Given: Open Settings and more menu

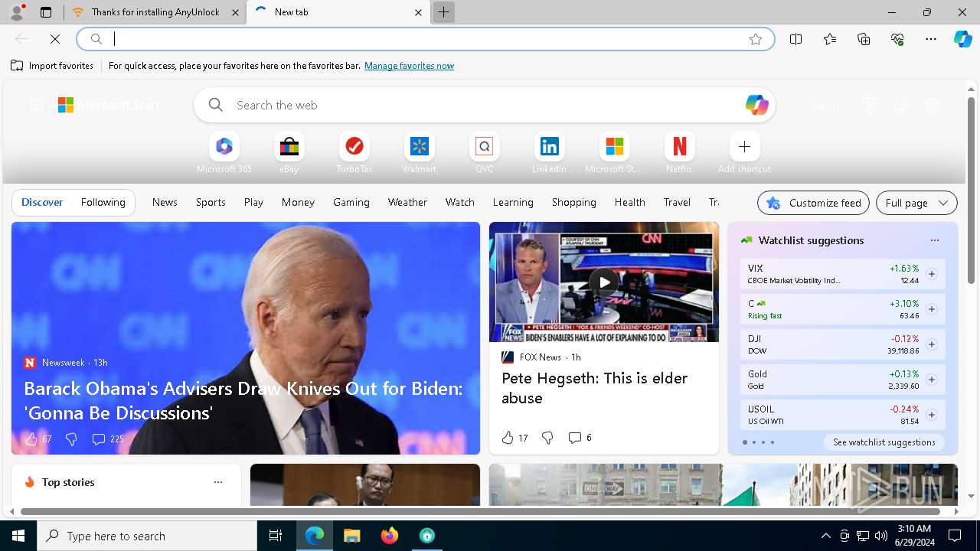Looking at the screenshot, I should point(931,39).
